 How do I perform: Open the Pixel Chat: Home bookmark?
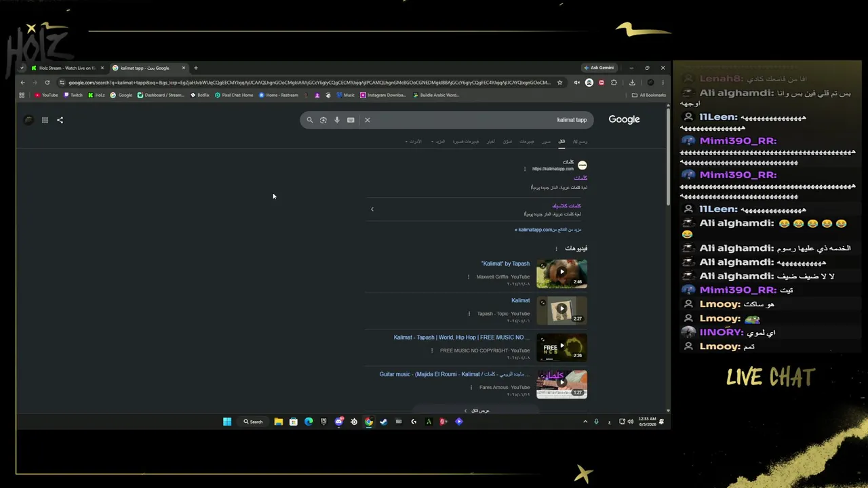pyautogui.click(x=234, y=95)
